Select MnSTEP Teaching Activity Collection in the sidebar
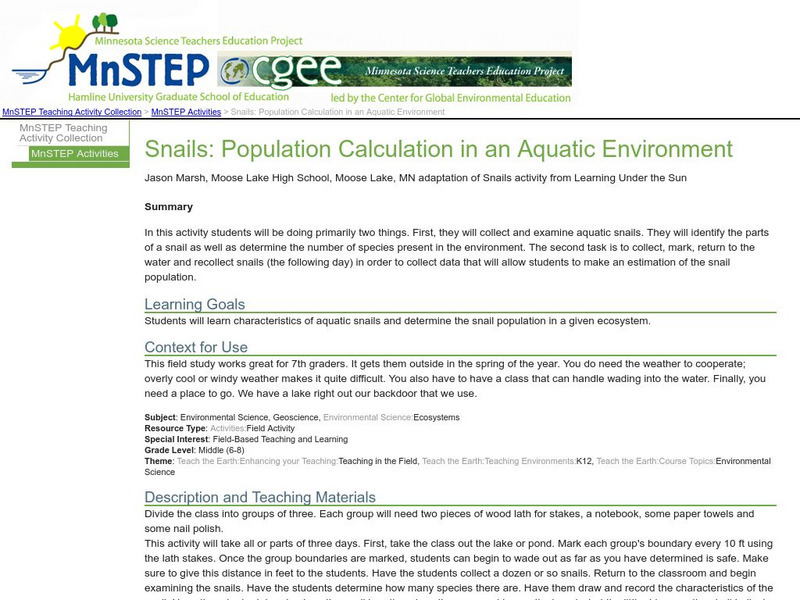 (x=64, y=131)
